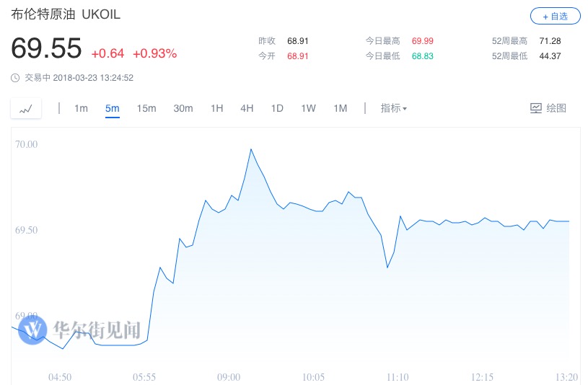This screenshot has width=588, height=385.
Task: Expand the 指标 indicators dropdown
Action: [x=394, y=108]
